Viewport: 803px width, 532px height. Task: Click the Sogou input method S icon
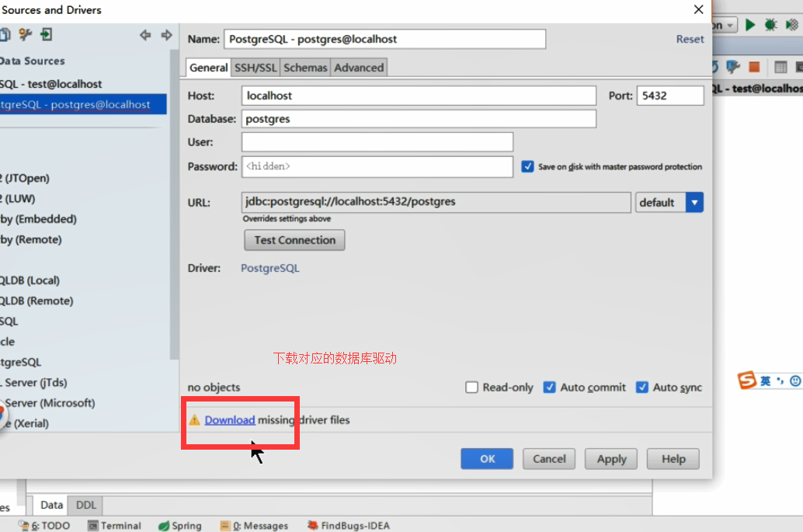coord(746,381)
